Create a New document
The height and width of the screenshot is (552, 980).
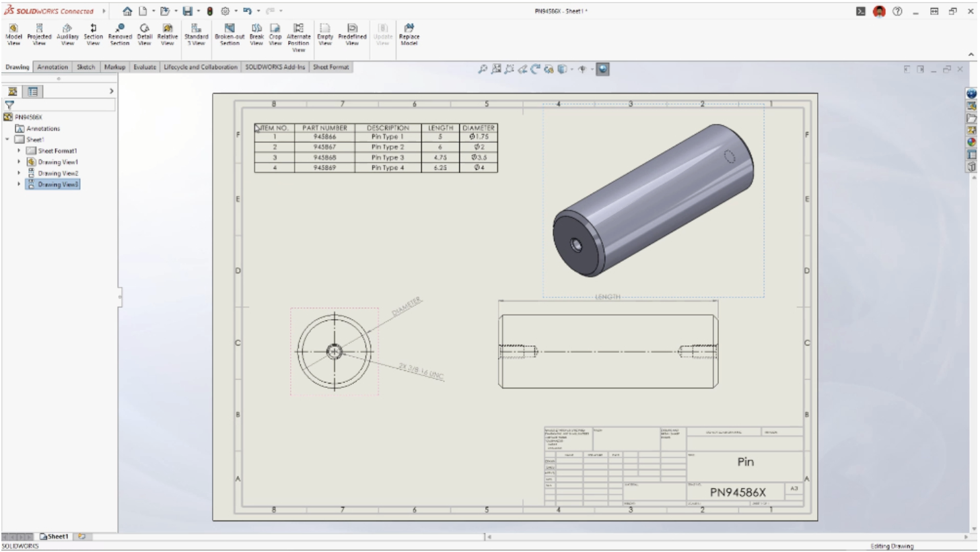tap(144, 11)
